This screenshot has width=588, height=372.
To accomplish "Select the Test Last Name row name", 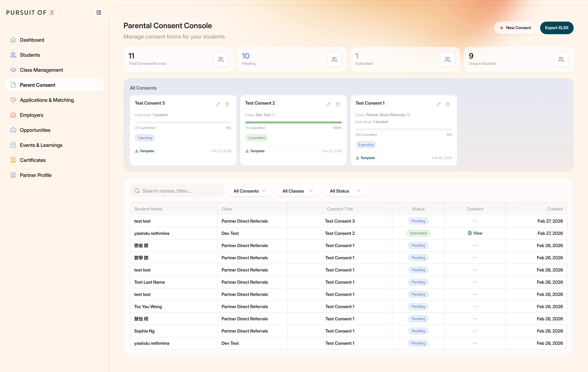I will (x=150, y=282).
